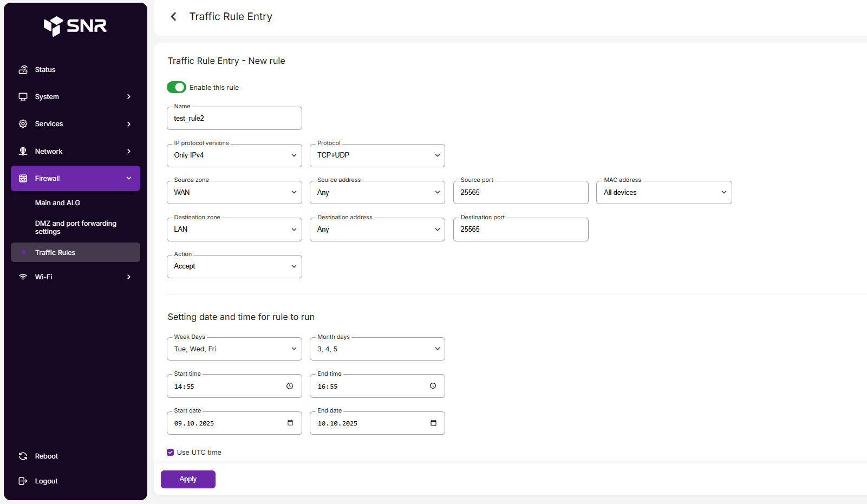Open DMZ and port forwarding settings
867x504 pixels.
point(76,227)
